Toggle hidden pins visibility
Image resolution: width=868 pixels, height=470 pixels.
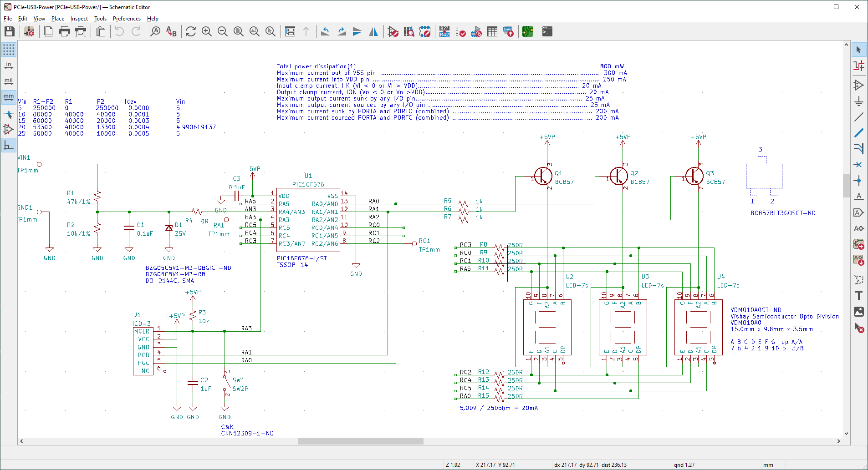[9, 129]
